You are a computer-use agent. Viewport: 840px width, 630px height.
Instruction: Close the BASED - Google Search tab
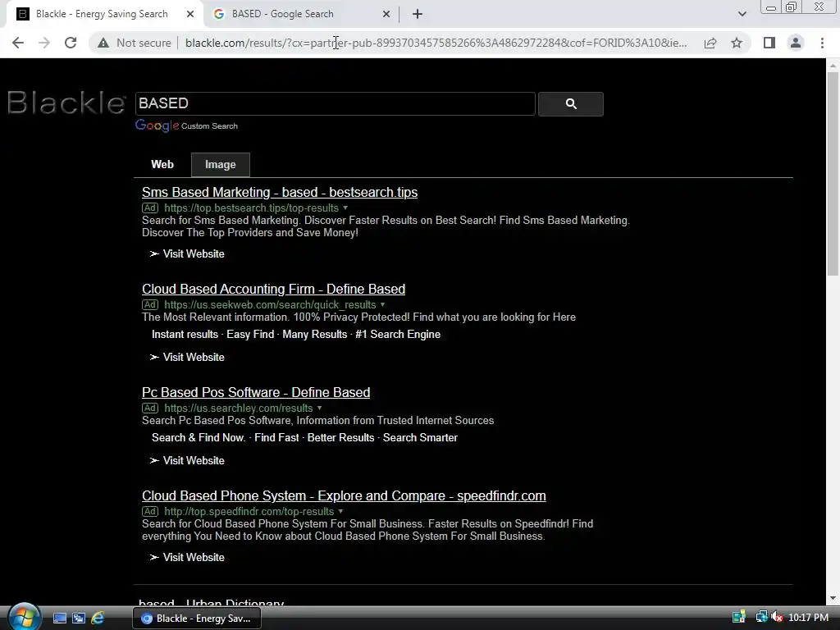(386, 14)
